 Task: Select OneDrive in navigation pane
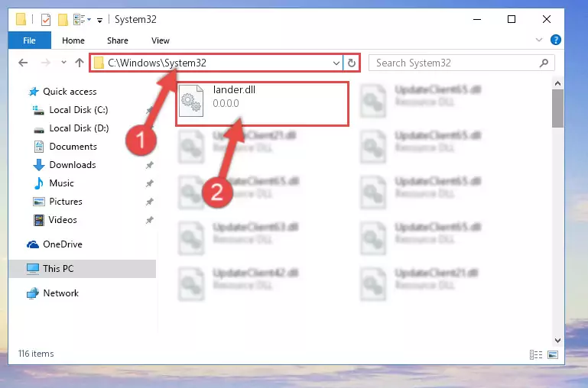coord(62,244)
